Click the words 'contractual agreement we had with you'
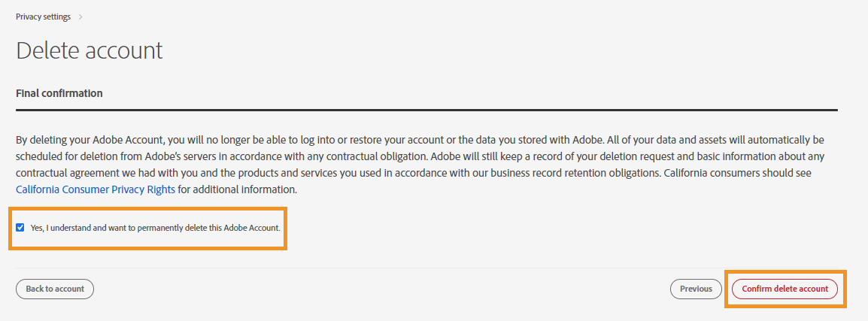Viewport: 868px width, 321px height. click(x=99, y=173)
